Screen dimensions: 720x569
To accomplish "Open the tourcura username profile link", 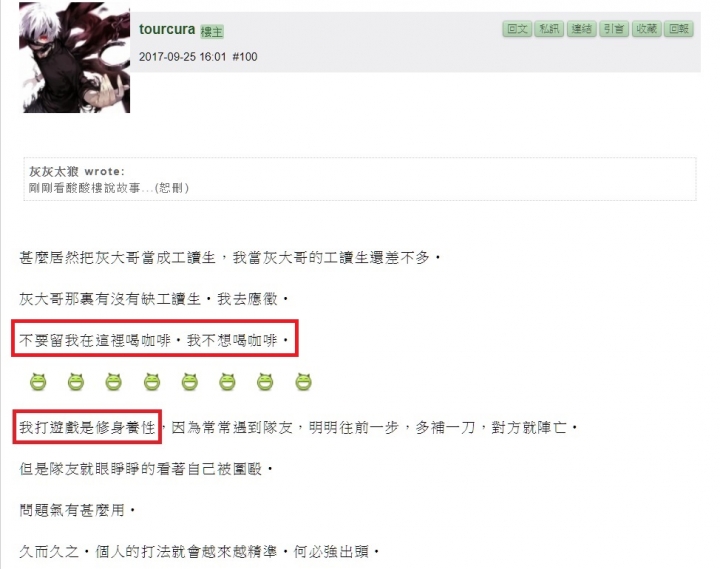I will pyautogui.click(x=167, y=29).
